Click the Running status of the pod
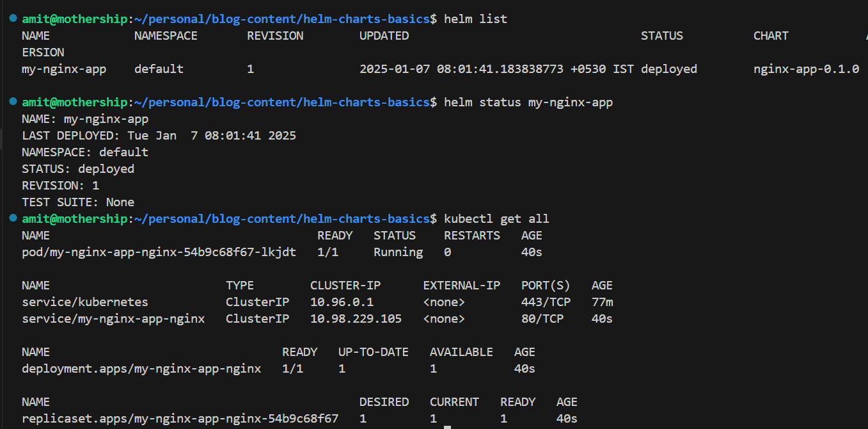 coord(398,252)
